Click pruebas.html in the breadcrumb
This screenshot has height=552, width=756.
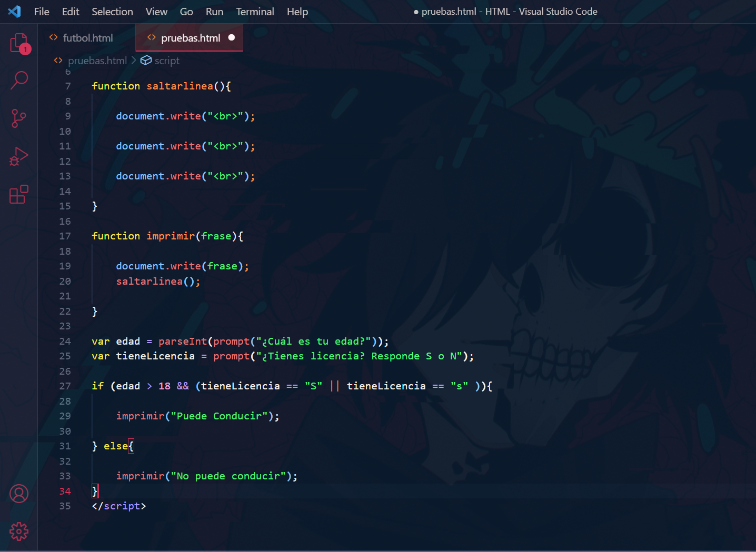point(97,61)
